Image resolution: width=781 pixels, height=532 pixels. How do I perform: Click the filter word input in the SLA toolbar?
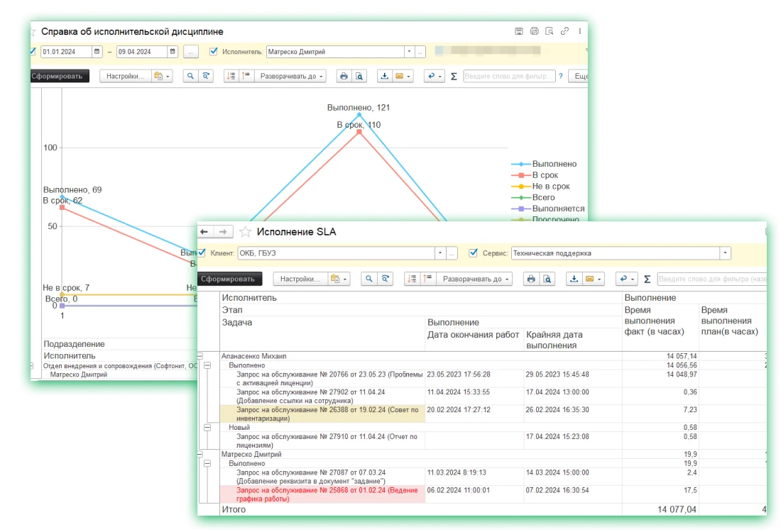(x=710, y=279)
